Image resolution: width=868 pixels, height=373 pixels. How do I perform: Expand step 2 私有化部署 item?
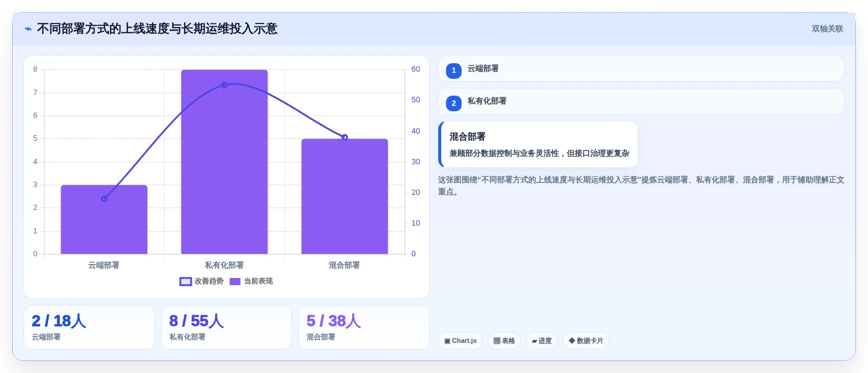coord(641,101)
